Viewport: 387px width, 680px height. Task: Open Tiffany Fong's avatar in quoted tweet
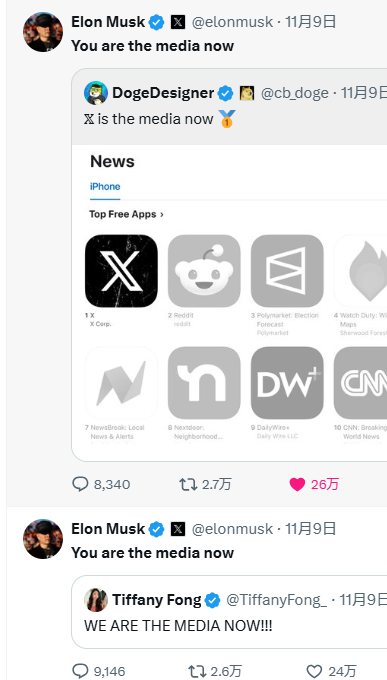tap(96, 600)
